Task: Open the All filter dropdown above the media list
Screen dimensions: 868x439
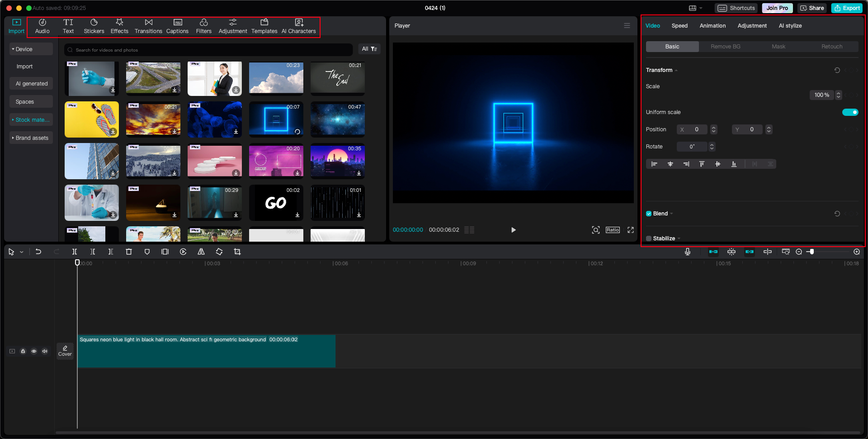Action: (369, 49)
